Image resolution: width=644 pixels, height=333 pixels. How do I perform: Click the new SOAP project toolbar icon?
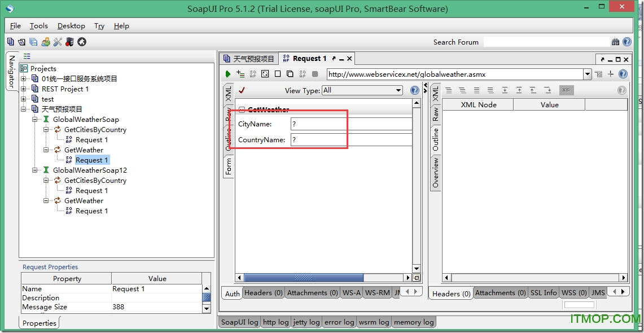coord(10,41)
